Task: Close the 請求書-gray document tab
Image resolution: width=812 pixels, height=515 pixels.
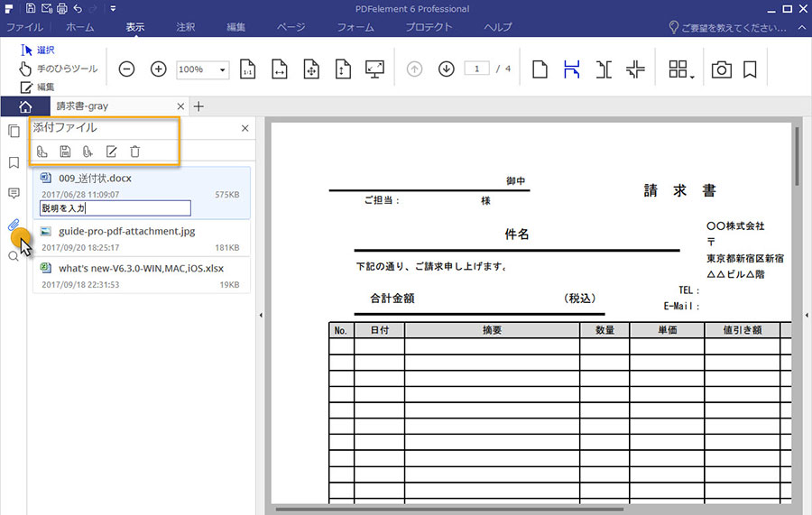Action: [180, 106]
